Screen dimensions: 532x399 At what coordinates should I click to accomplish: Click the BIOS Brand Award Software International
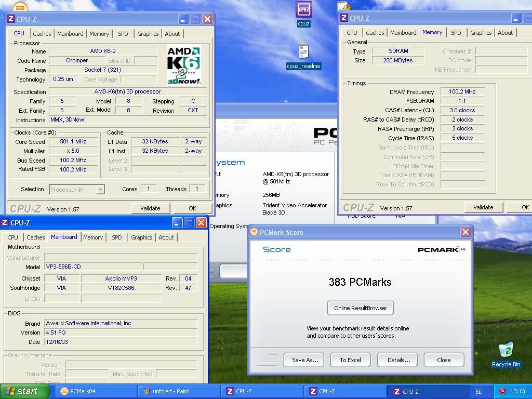click(x=121, y=323)
